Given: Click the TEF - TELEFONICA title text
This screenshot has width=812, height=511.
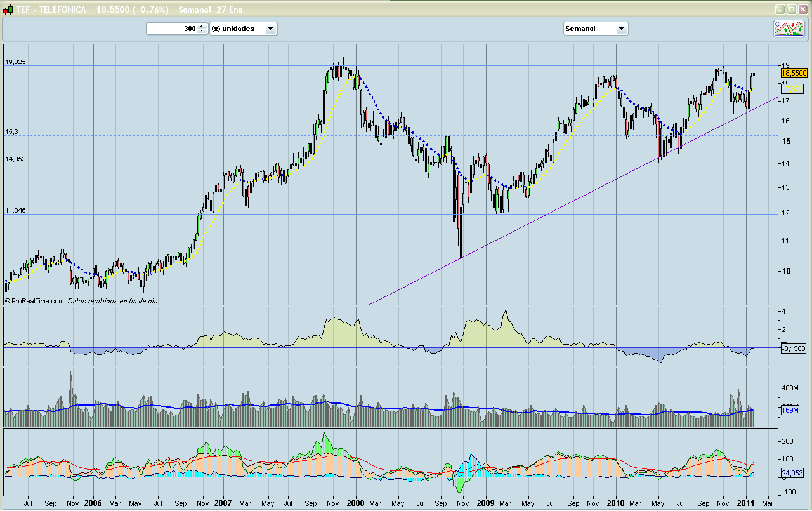Looking at the screenshot, I should pyautogui.click(x=51, y=10).
